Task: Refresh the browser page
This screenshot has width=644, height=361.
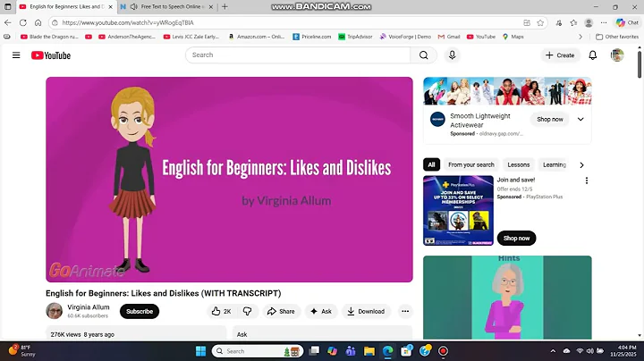Action: [23, 22]
